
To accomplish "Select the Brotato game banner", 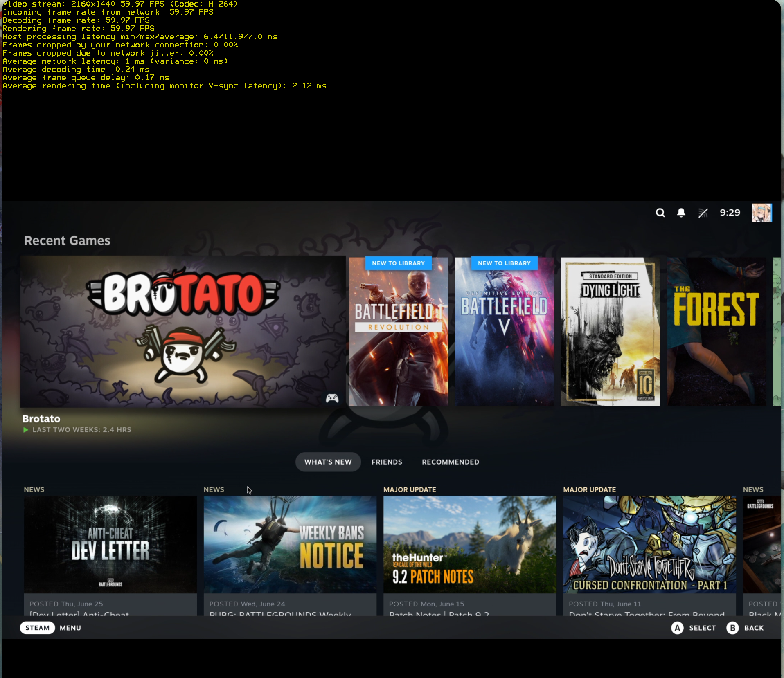I will pos(183,332).
